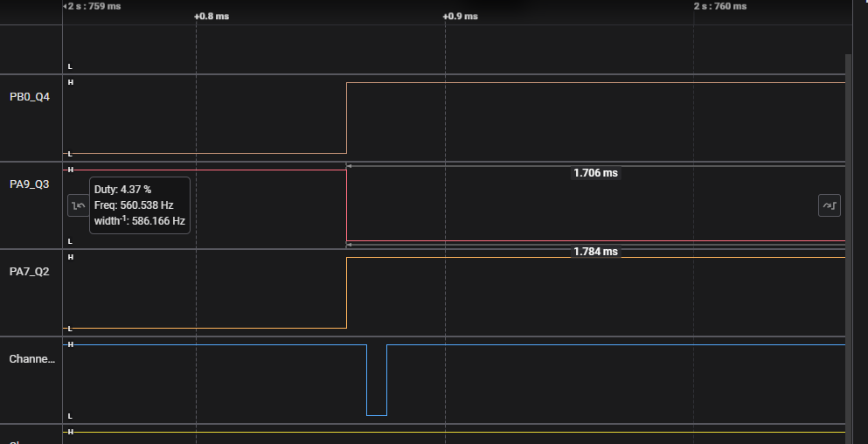Jump to next edge on PA9_Q3
Screen dimensions: 868x444
829,205
